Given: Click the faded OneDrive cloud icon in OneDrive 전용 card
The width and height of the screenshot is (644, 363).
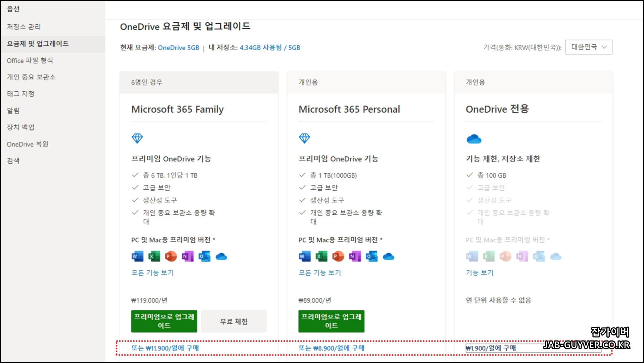Looking at the screenshot, I should (x=556, y=257).
